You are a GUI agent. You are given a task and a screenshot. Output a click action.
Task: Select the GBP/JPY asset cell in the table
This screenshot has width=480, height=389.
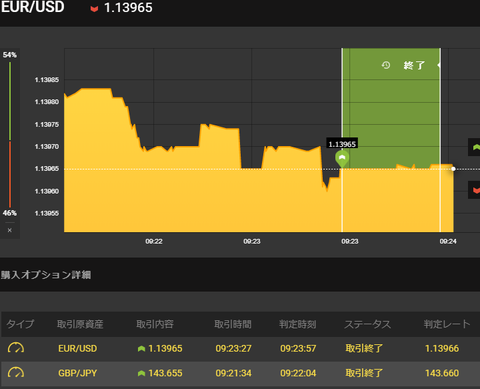78,373
